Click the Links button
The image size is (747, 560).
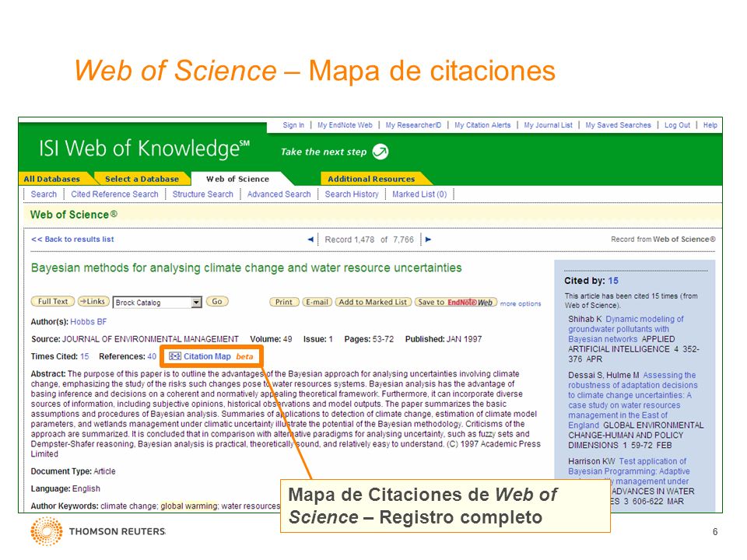[x=93, y=302]
